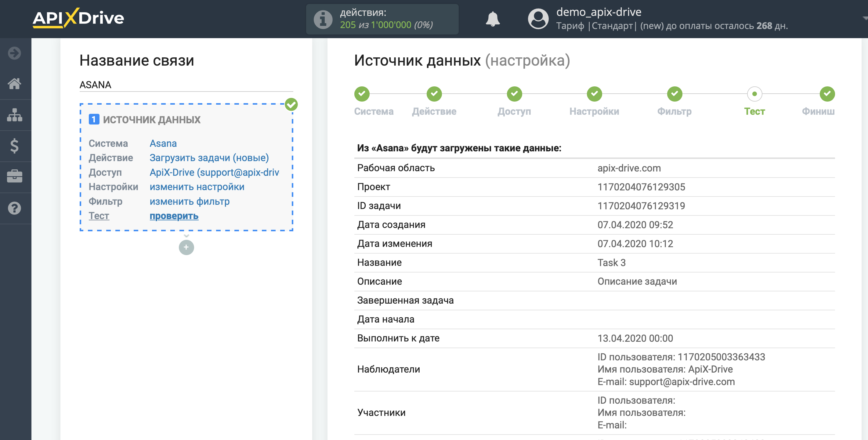Open the briefcase services icon

[14, 177]
